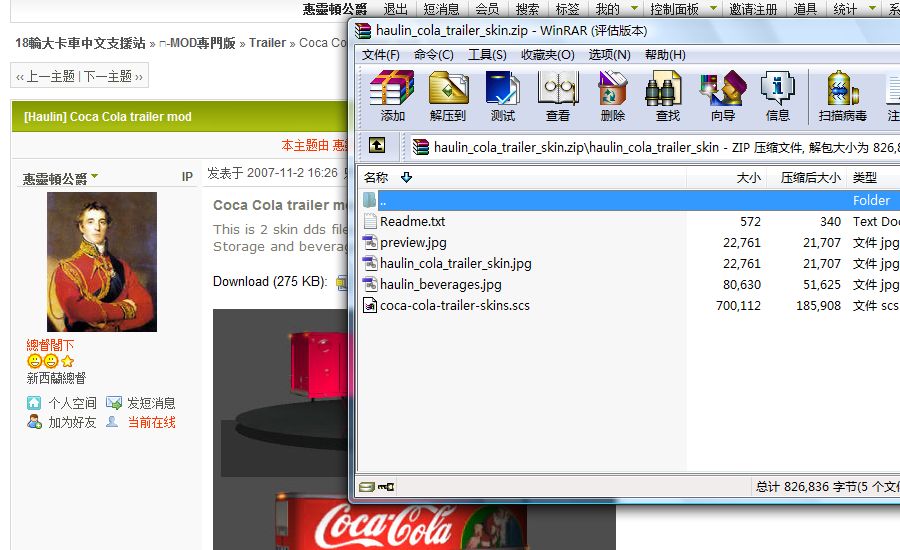Launch the 向导 (Wizard) tool
Viewport: 900px width, 550px height.
722,96
